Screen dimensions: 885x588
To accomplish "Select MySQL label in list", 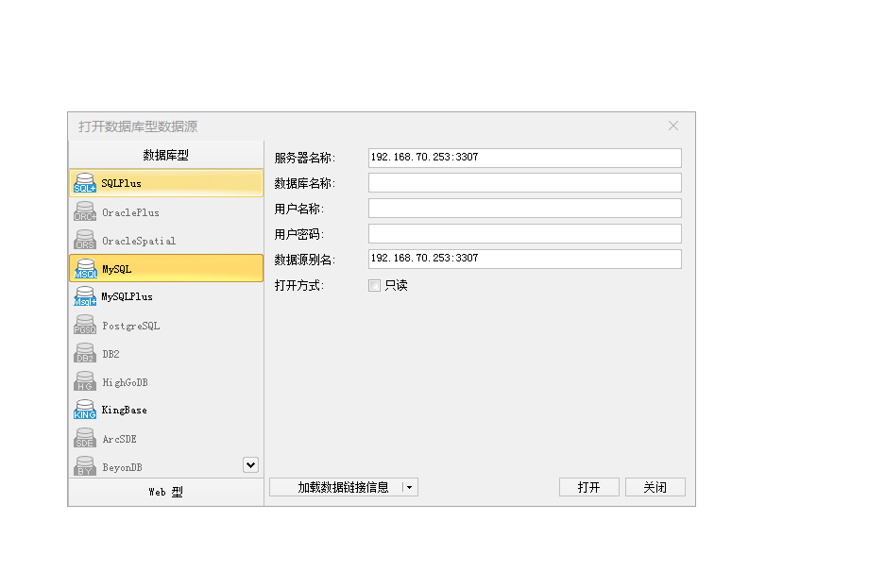I will 117,270.
